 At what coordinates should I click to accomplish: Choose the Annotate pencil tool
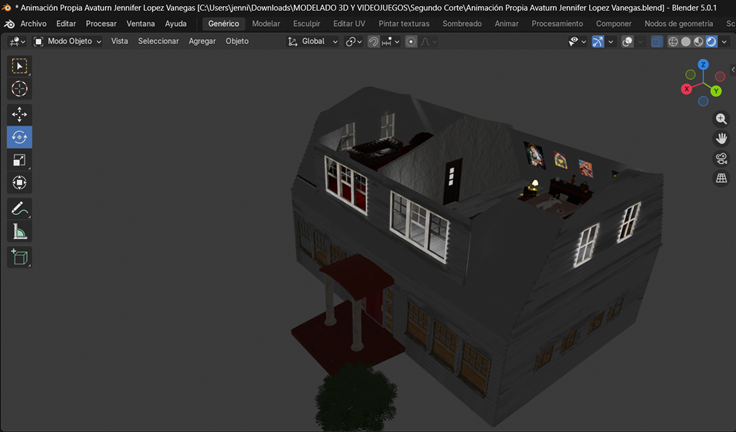[19, 209]
